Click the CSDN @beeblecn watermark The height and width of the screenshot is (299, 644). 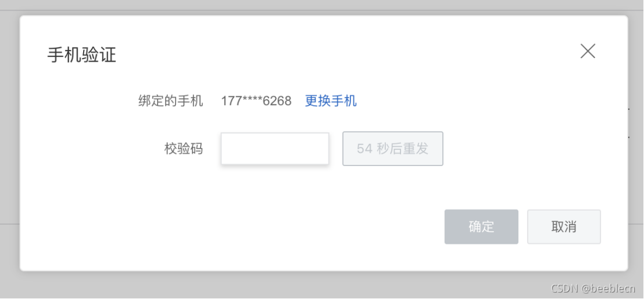593,289
